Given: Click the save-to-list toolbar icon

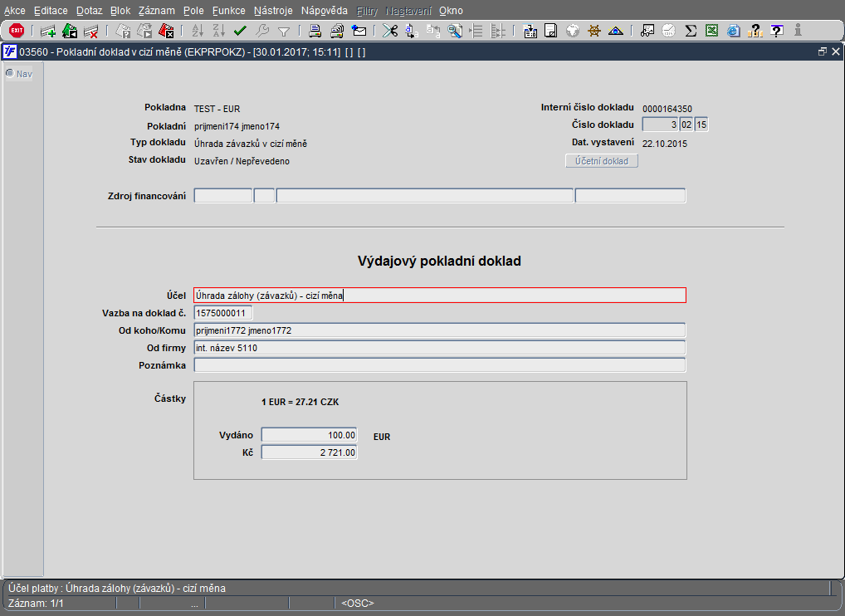Looking at the screenshot, I should click(x=530, y=32).
